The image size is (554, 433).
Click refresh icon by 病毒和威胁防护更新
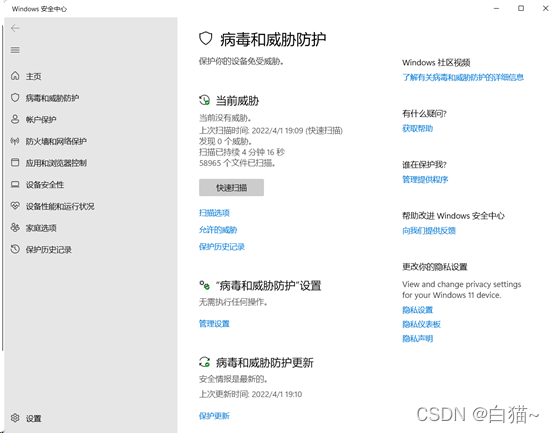tap(205, 362)
